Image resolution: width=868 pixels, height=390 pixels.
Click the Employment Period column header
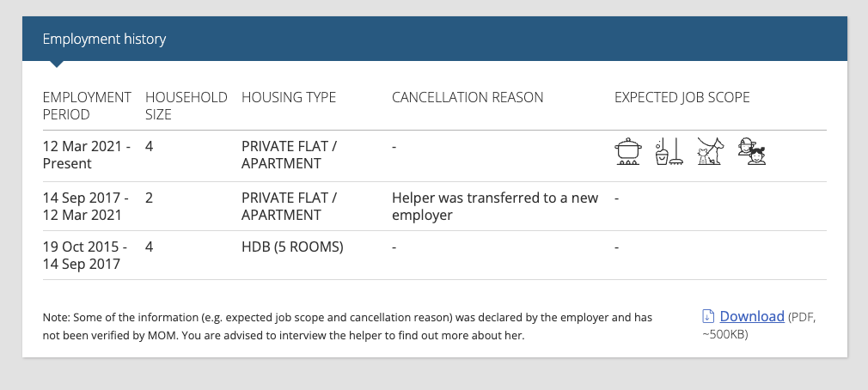(87, 106)
